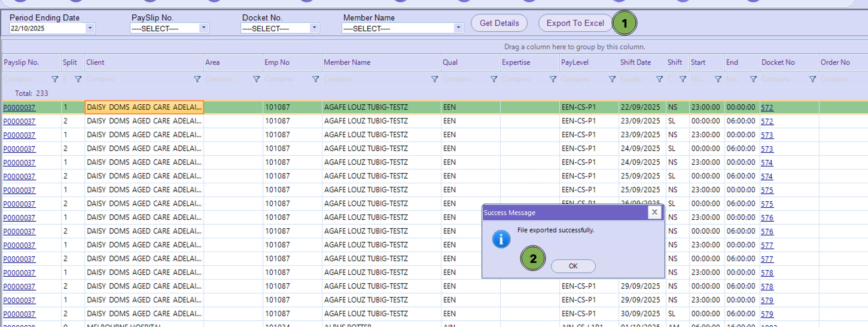This screenshot has width=868, height=327.
Task: Open the PaySlip No. select dropdown
Action: point(203,28)
